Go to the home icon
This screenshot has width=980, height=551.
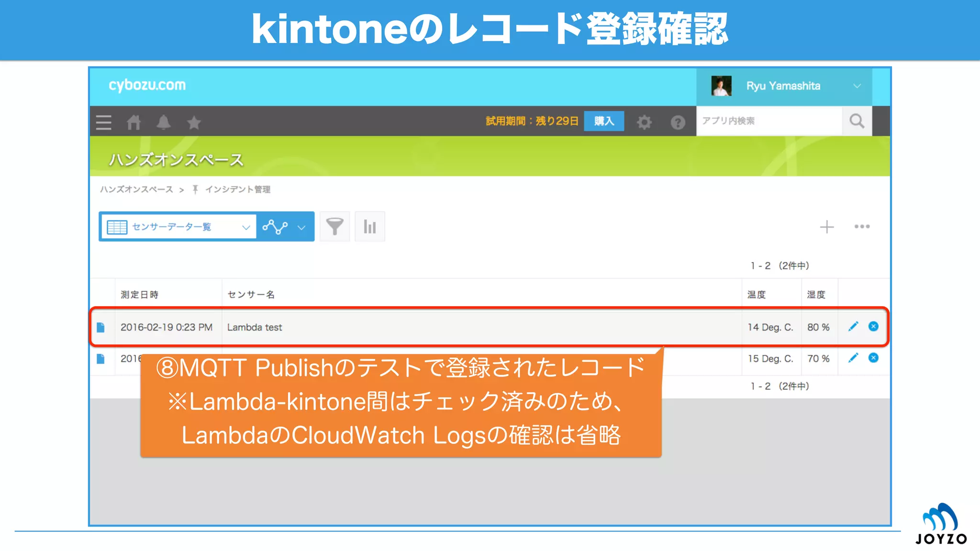(134, 122)
